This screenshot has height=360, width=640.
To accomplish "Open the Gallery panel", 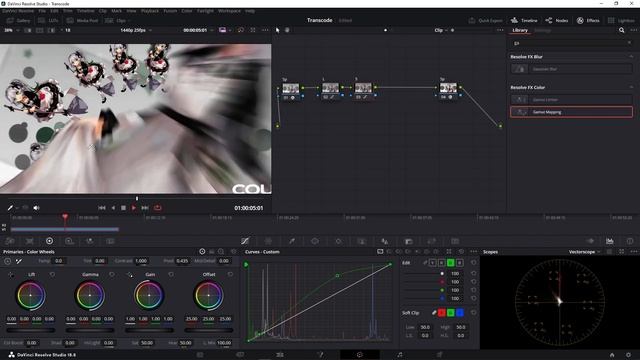I will coord(19,20).
